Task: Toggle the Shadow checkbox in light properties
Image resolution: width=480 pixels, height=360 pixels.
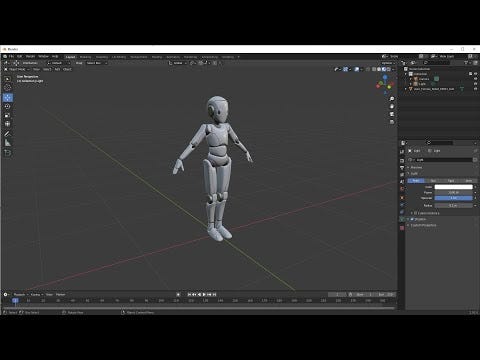Action: click(412, 219)
